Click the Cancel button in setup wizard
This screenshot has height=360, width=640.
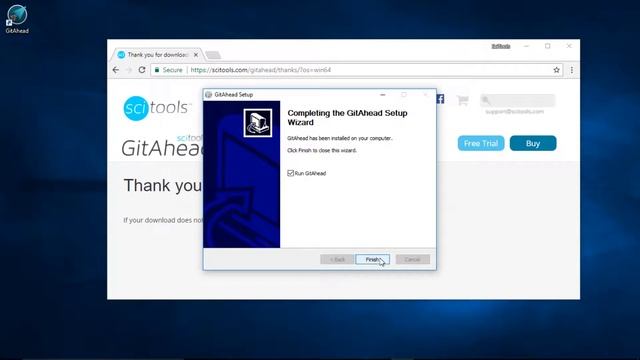point(413,260)
